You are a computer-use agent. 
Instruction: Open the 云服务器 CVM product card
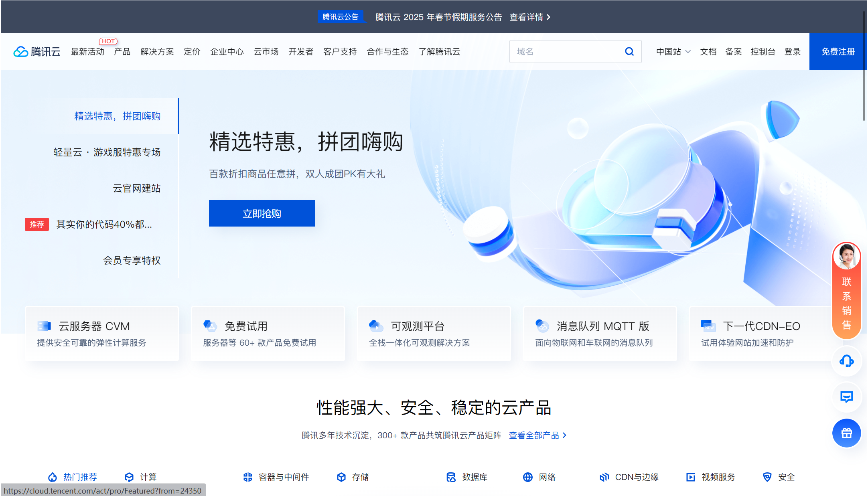[x=102, y=334]
